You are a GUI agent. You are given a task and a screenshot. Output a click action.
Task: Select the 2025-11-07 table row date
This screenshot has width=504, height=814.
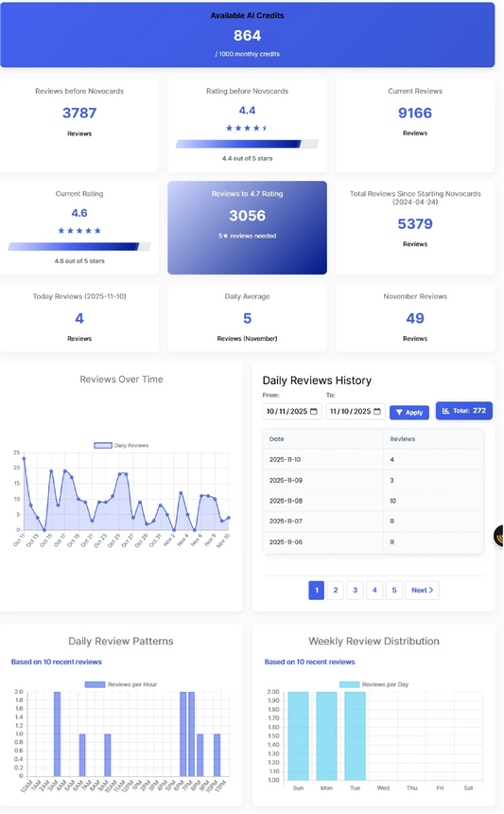tap(286, 522)
